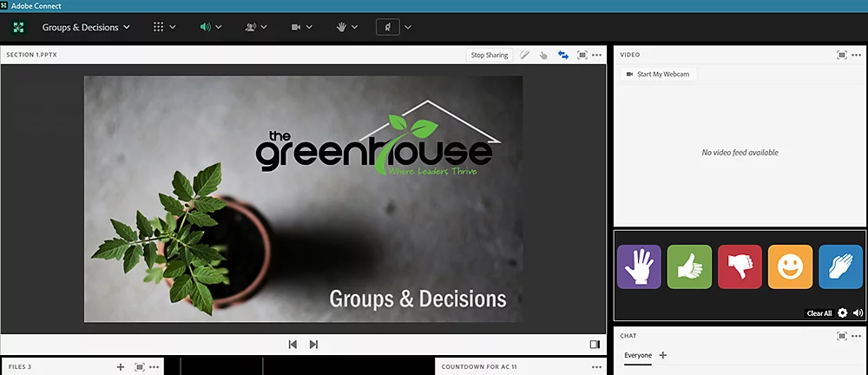The width and height of the screenshot is (868, 375).
Task: Open the share pod options ellipsis menu
Action: click(597, 55)
